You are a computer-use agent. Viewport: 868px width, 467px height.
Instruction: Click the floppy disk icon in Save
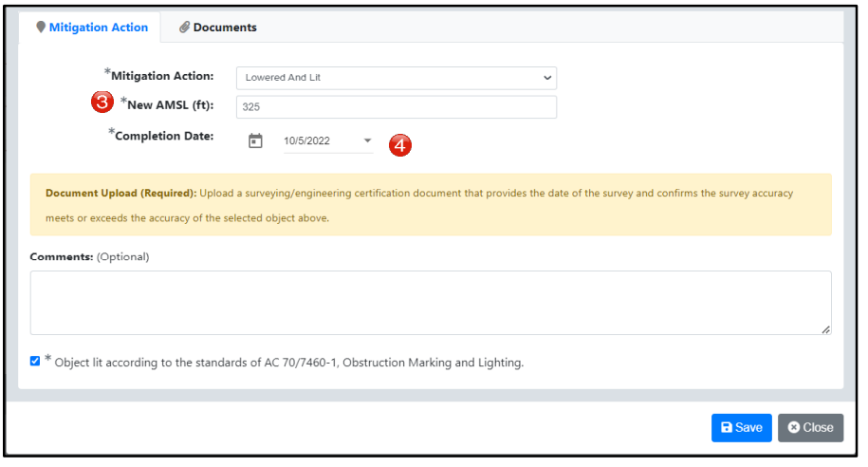click(x=726, y=428)
